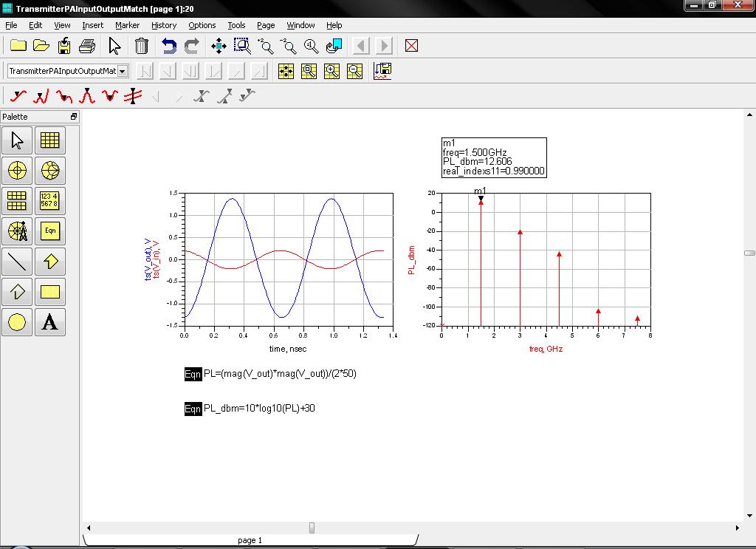The width and height of the screenshot is (756, 549).
Task: Open the Insert menu
Action: click(x=93, y=25)
